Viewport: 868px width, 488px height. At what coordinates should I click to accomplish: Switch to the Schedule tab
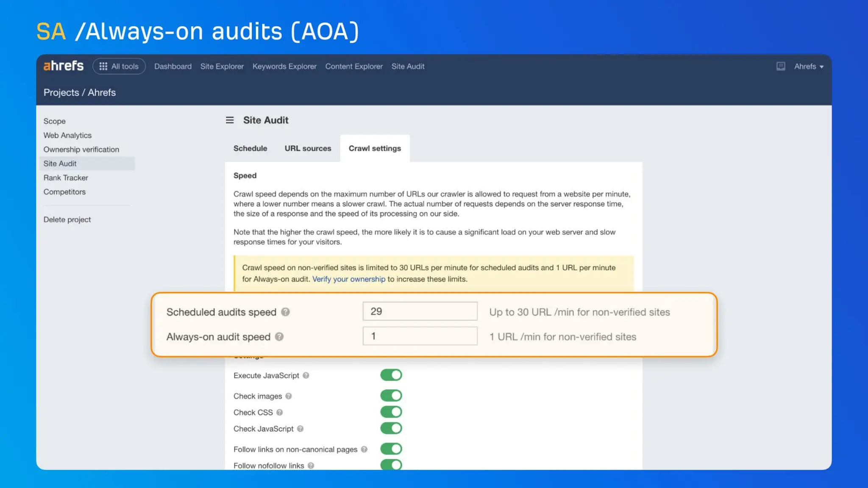click(x=250, y=148)
